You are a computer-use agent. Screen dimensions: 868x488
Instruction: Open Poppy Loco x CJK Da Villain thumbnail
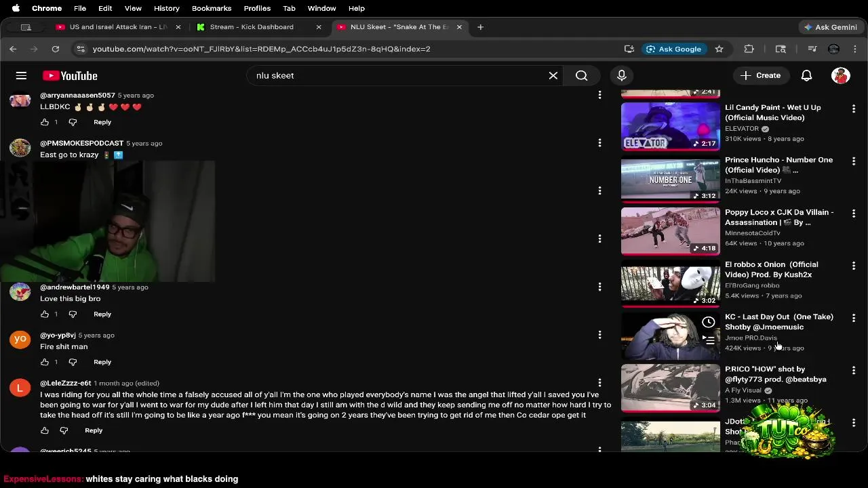tap(671, 231)
